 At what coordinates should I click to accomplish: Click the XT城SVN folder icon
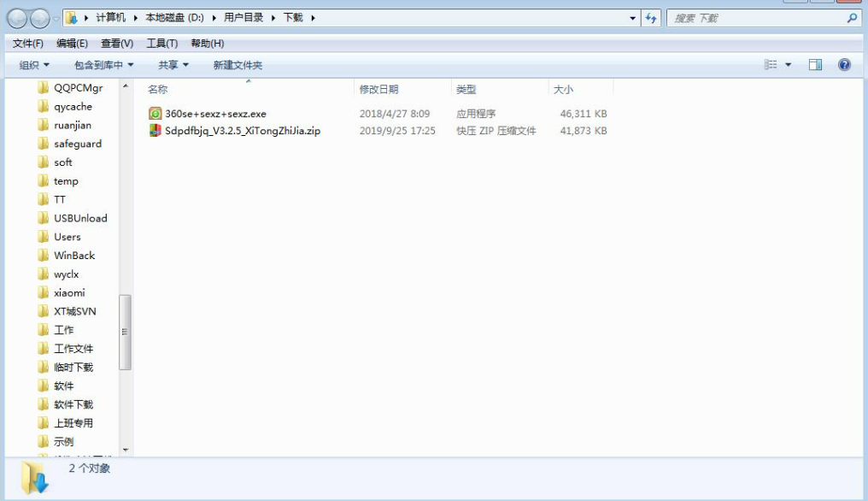[x=44, y=311]
